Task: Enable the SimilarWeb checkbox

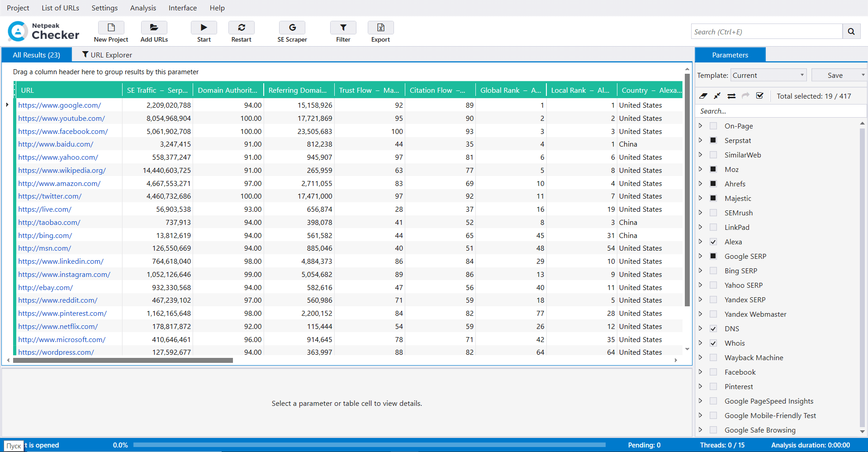Action: 713,155
